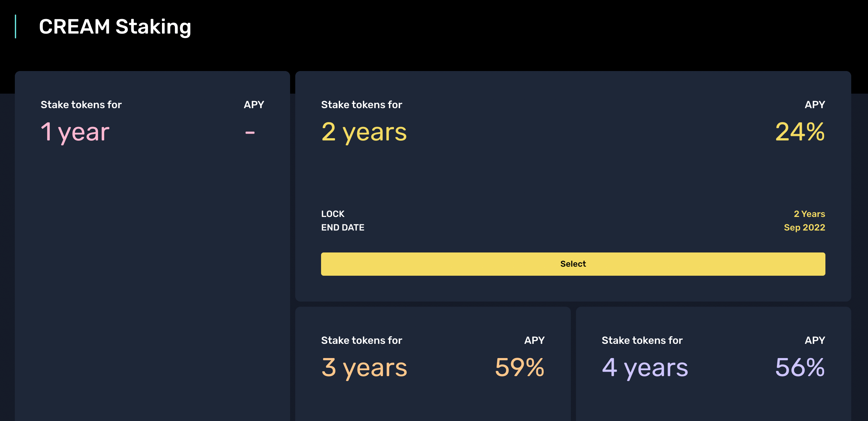Open the 1 year staking card
Image resolution: width=868 pixels, height=421 pixels.
(x=152, y=236)
